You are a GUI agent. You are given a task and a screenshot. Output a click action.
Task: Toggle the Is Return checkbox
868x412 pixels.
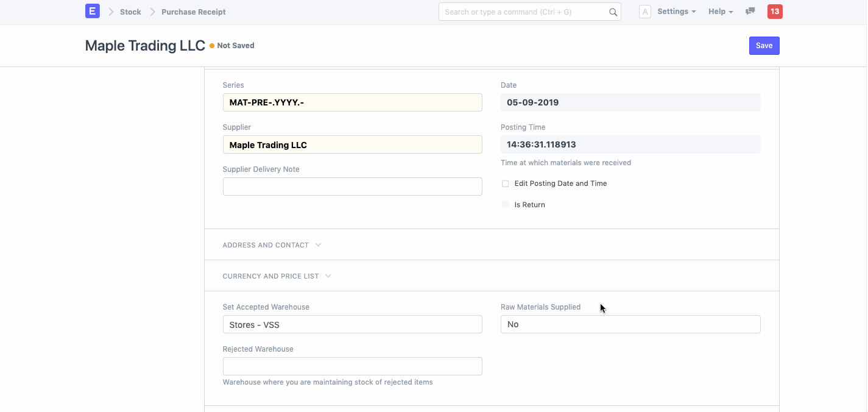click(506, 205)
